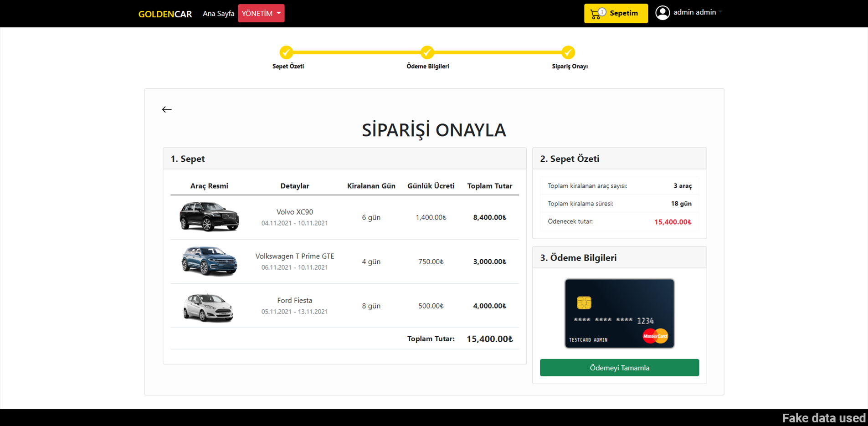Image resolution: width=868 pixels, height=426 pixels.
Task: Click the 8 gün cell
Action: [371, 306]
